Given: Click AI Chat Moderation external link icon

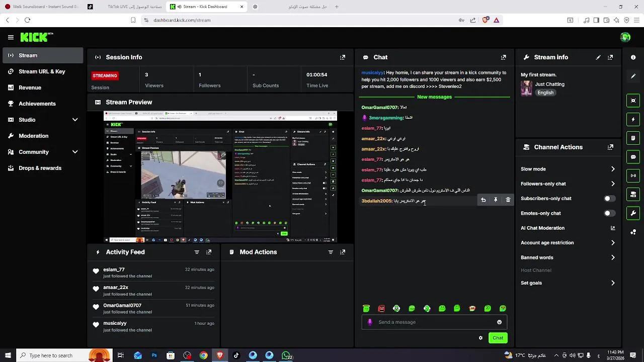Looking at the screenshot, I should pyautogui.click(x=613, y=228).
